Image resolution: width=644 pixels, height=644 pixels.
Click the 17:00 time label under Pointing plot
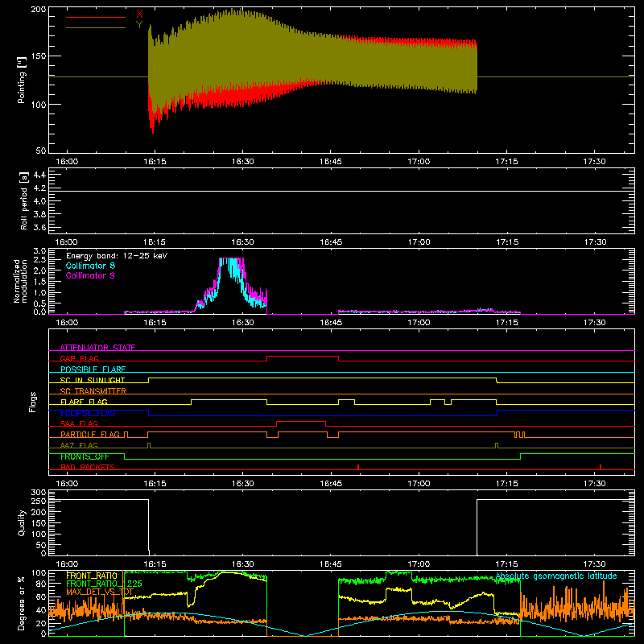click(419, 162)
